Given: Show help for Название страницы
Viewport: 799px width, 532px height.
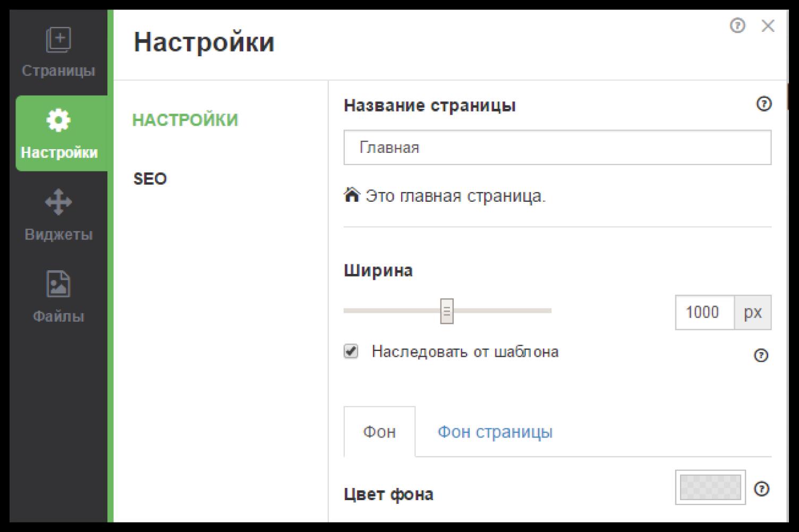Looking at the screenshot, I should pyautogui.click(x=764, y=104).
